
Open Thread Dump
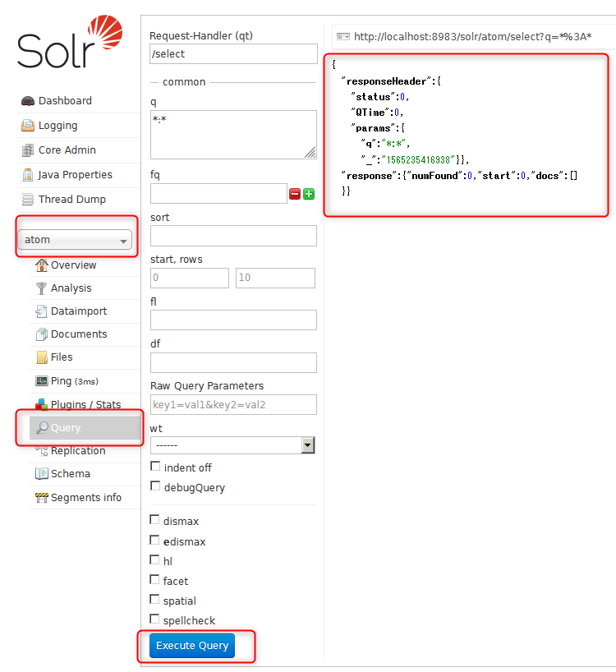pos(72,200)
